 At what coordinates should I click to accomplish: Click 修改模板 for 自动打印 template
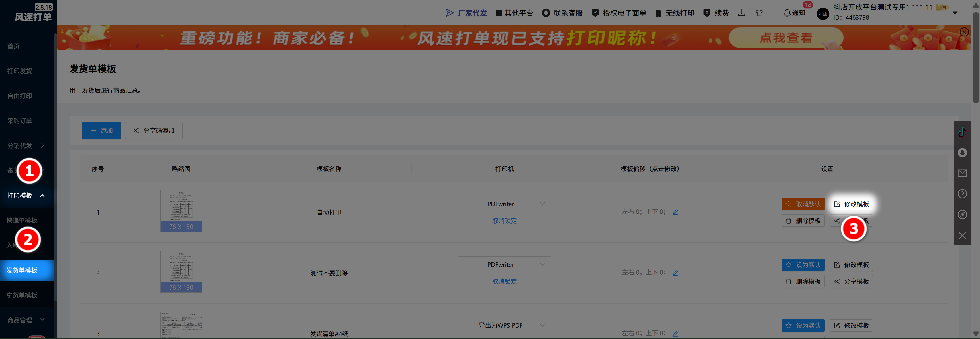coord(851,204)
